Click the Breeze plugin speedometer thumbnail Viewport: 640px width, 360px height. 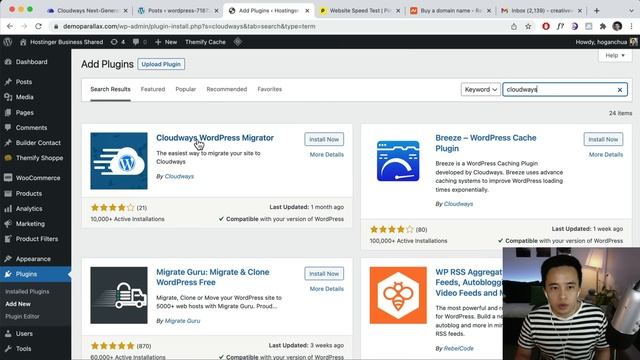point(398,161)
